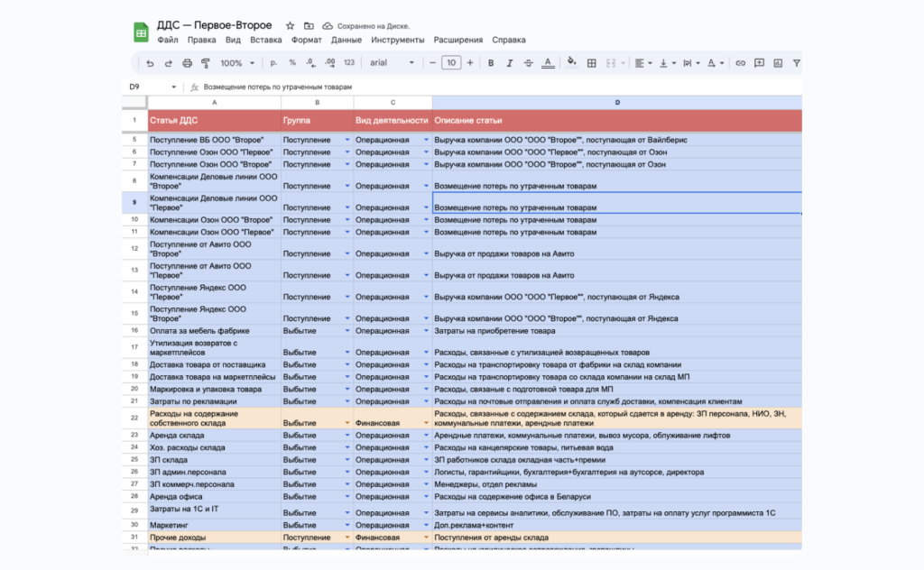Open the Справка menu
The image size is (924, 570).
point(509,40)
